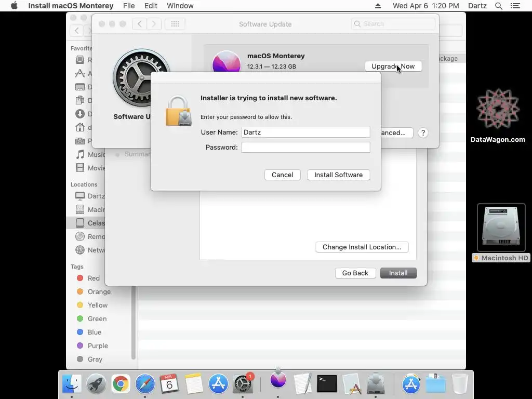Open Spotlight search in menu bar
Viewport: 532px width, 399px height.
coord(498,6)
